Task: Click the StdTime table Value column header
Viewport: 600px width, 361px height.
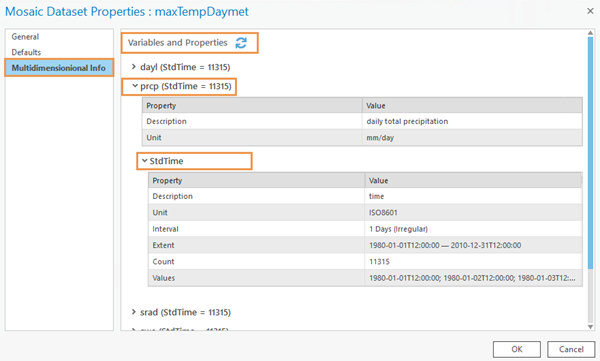Action: click(473, 180)
